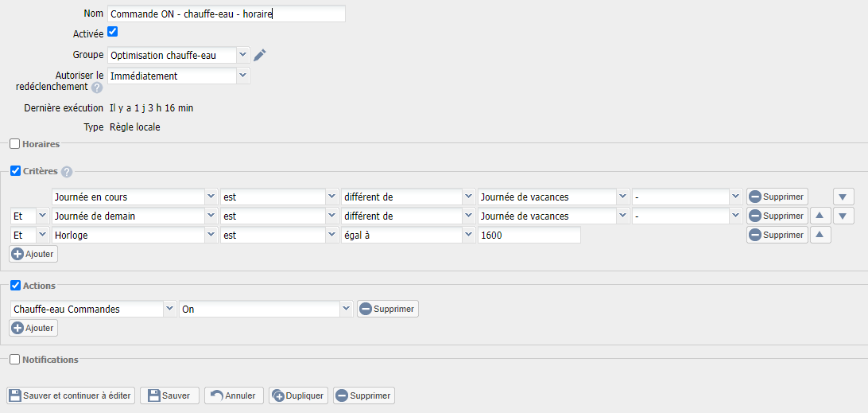
Task: Move the Journée en cours criterion down
Action: coord(843,197)
